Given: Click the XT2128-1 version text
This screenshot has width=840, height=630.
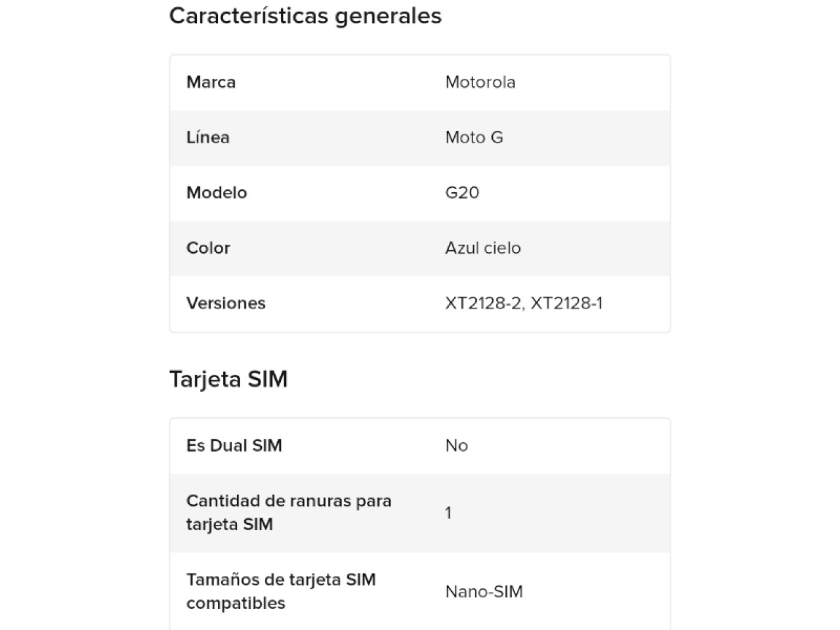Looking at the screenshot, I should pos(566,303).
